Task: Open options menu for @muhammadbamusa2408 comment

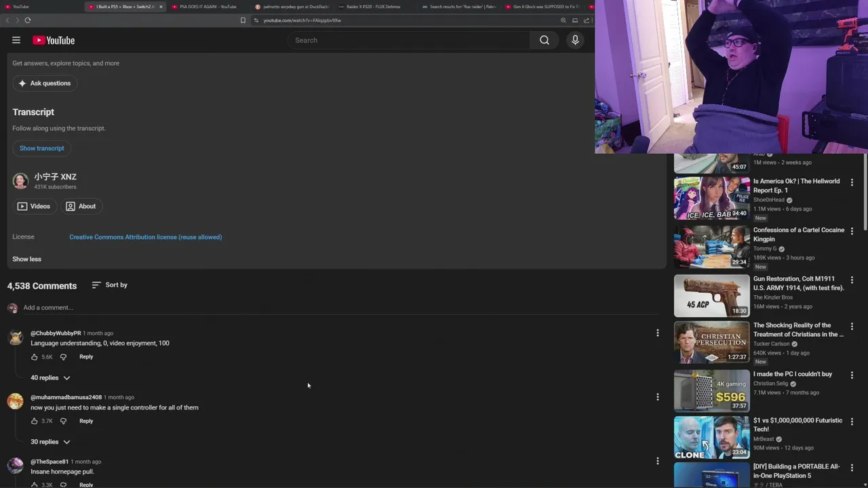Action: pos(657,397)
